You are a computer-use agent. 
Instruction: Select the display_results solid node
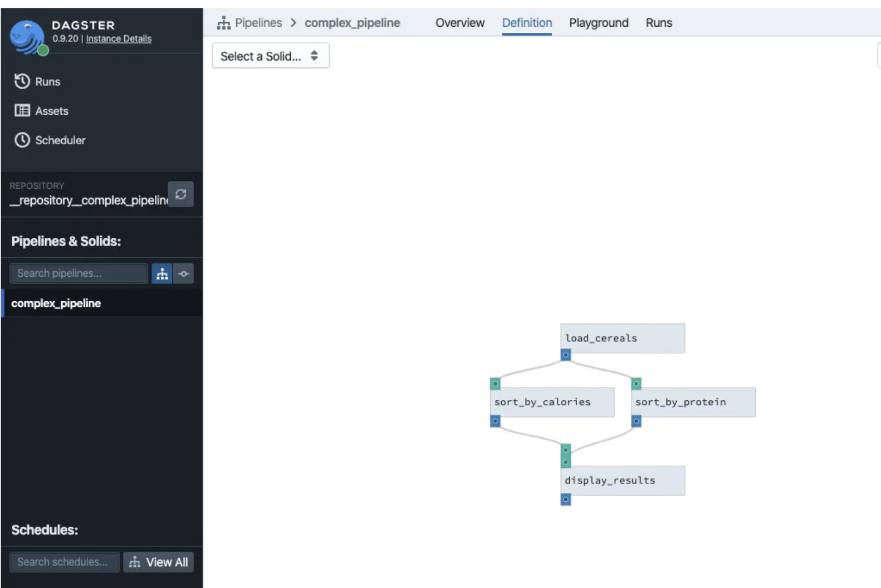[623, 481]
